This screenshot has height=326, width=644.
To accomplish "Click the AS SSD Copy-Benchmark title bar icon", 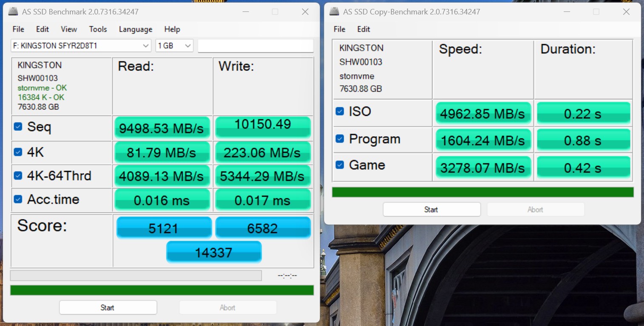I will pyautogui.click(x=335, y=12).
